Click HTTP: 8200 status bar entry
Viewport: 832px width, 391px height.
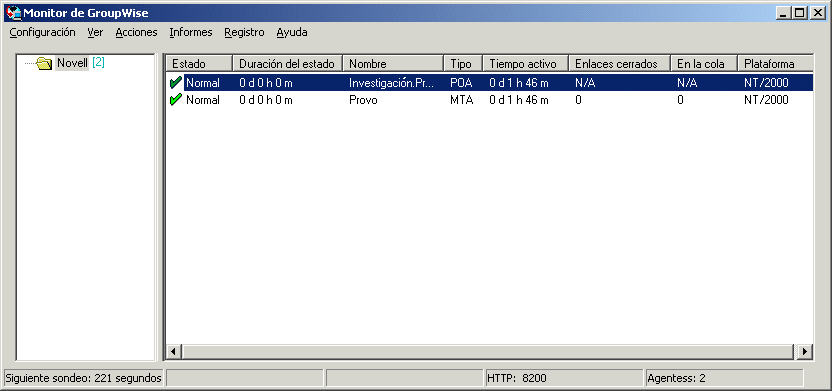point(564,378)
